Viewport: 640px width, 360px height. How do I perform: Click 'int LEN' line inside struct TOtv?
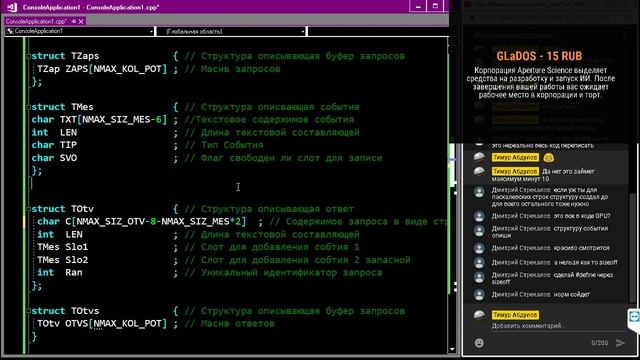pos(60,235)
